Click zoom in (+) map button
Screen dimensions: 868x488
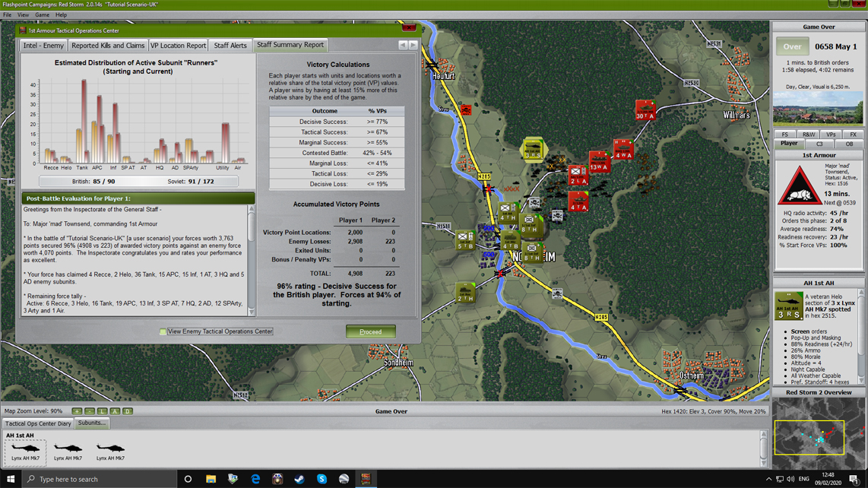tap(77, 411)
